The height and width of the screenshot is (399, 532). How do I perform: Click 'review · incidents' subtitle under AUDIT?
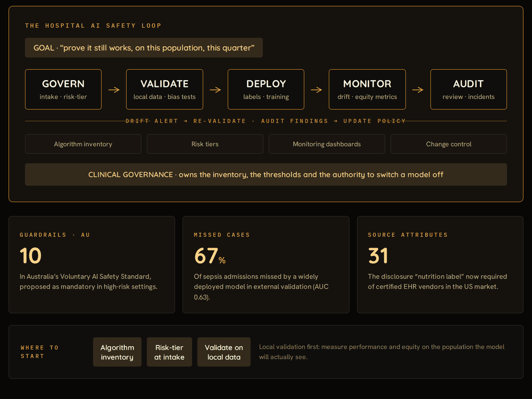point(469,97)
